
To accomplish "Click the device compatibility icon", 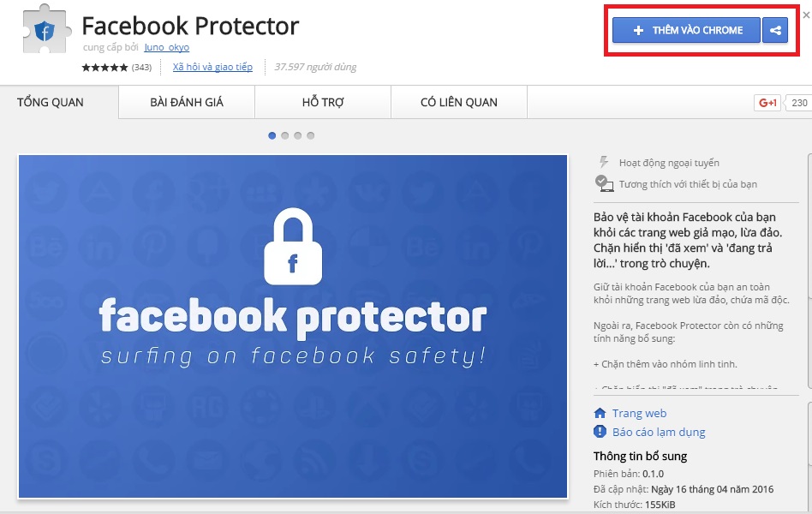I will (604, 183).
